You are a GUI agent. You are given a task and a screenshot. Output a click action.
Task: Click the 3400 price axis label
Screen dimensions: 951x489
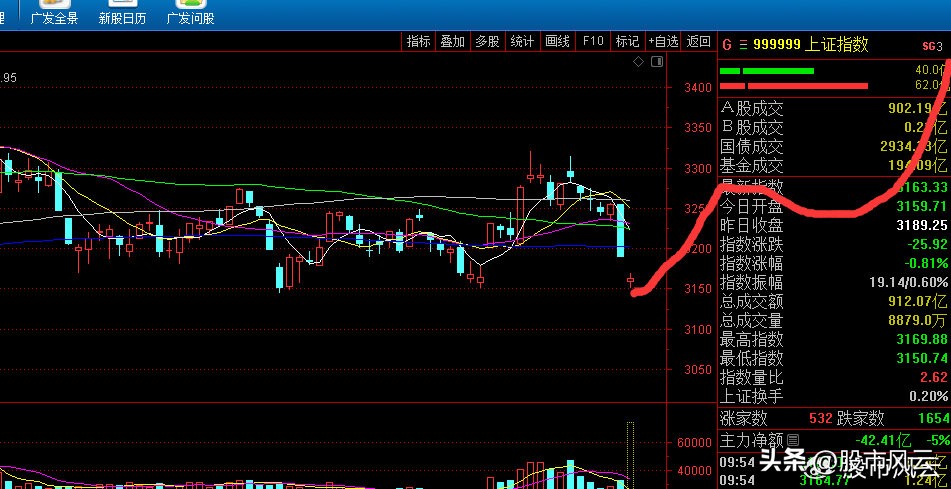click(696, 87)
